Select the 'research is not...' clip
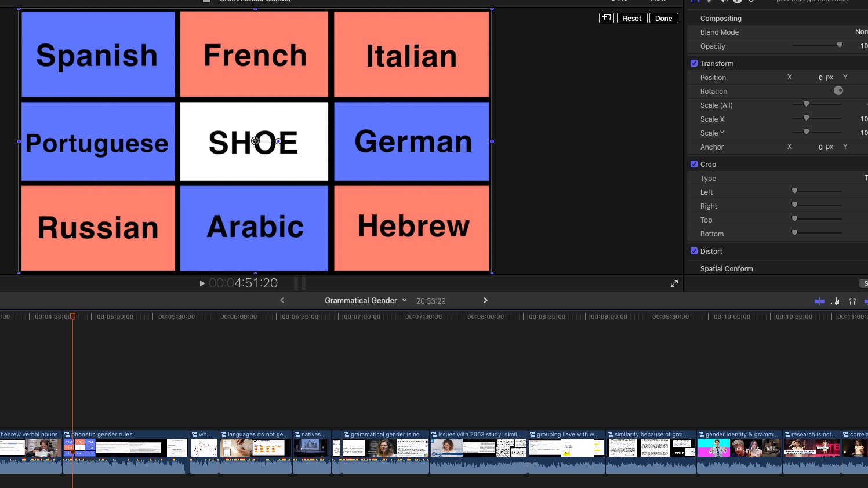This screenshot has height=488, width=868. 812,452
